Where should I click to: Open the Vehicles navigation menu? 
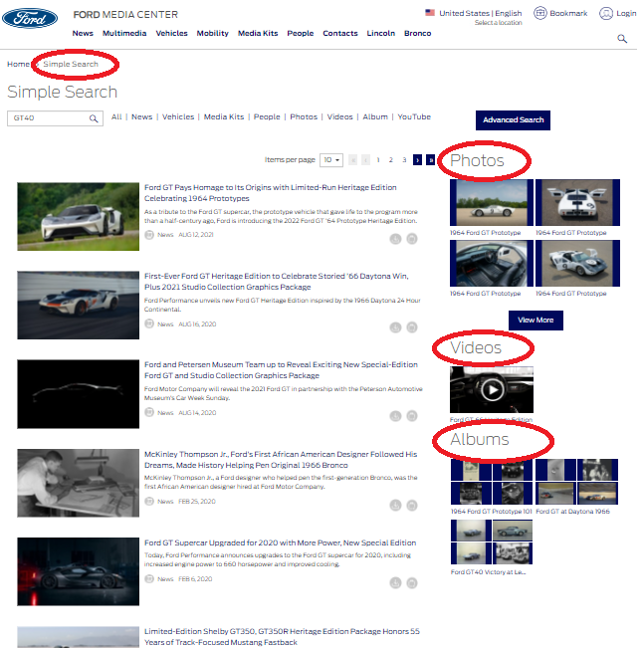click(x=171, y=33)
